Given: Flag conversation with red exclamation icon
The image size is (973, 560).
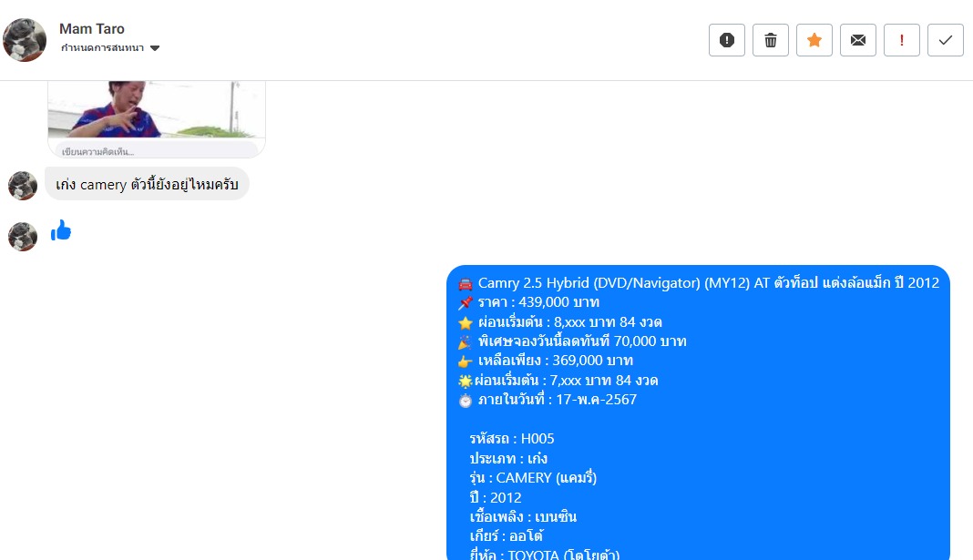Looking at the screenshot, I should click(x=902, y=40).
